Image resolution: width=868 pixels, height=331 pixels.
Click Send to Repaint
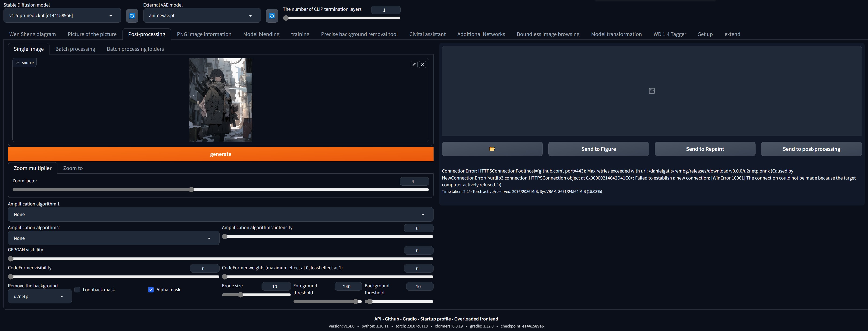click(x=705, y=149)
